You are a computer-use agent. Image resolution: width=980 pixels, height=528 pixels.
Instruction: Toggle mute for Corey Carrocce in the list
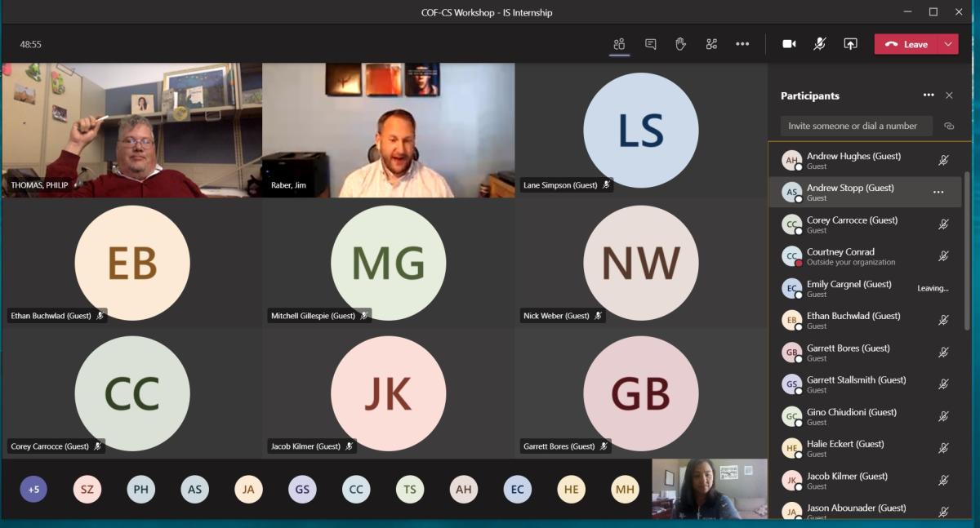click(x=943, y=224)
